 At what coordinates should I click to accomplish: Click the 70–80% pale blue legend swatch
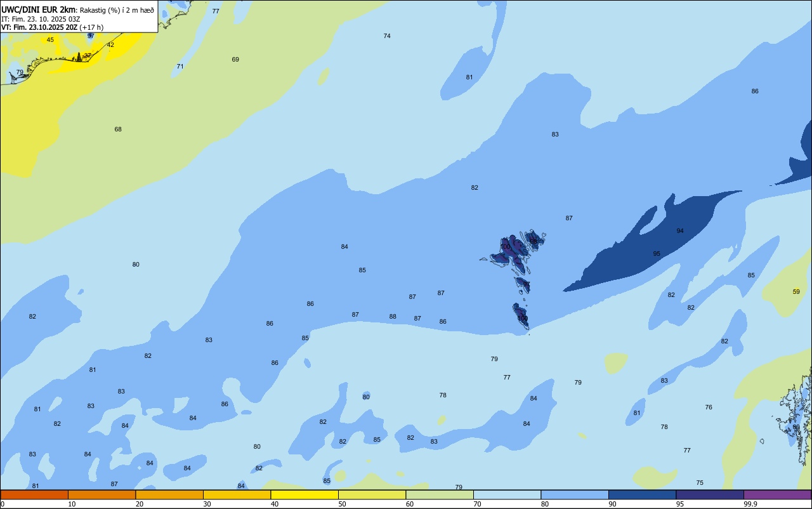507,494
